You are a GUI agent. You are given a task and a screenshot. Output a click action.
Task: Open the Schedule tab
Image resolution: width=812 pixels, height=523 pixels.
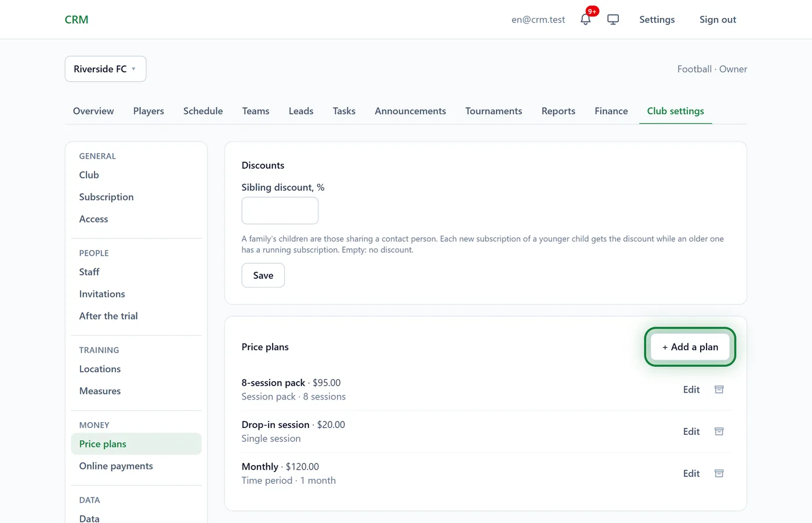point(203,111)
